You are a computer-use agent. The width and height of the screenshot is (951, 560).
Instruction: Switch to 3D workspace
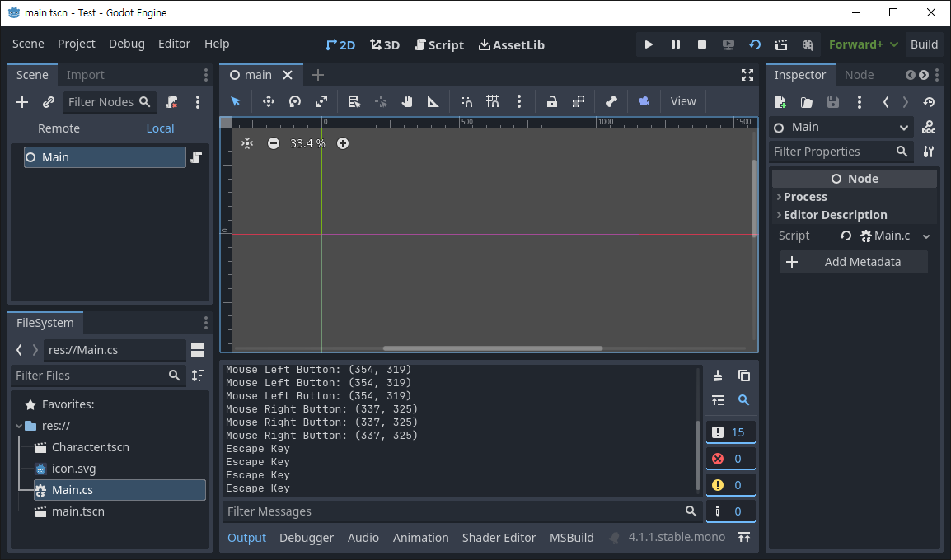click(x=385, y=44)
